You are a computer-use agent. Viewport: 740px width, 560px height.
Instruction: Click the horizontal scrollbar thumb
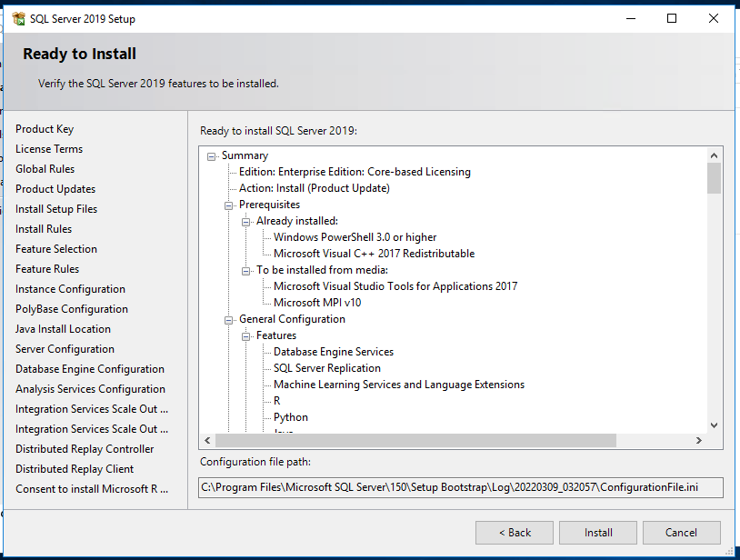point(415,440)
